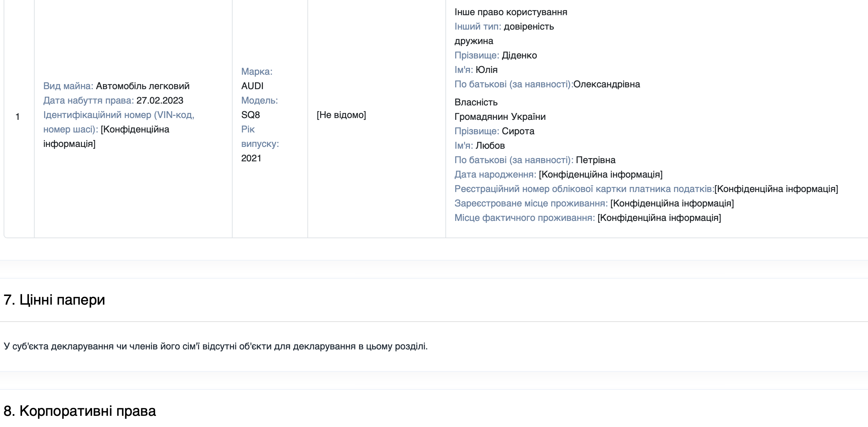868x427 pixels.
Task: Click the 'Модель:' label above SQ8
Action: coord(259,100)
